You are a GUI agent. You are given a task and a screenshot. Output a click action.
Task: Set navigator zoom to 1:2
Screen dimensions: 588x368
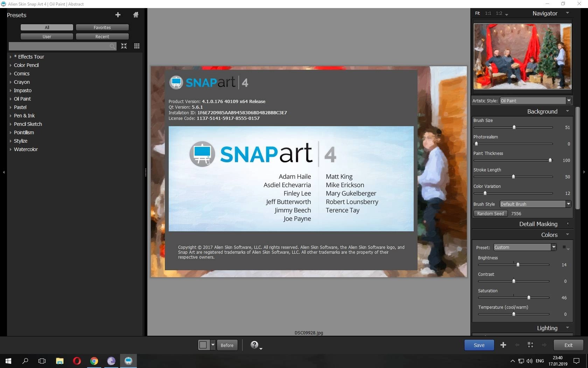(499, 13)
